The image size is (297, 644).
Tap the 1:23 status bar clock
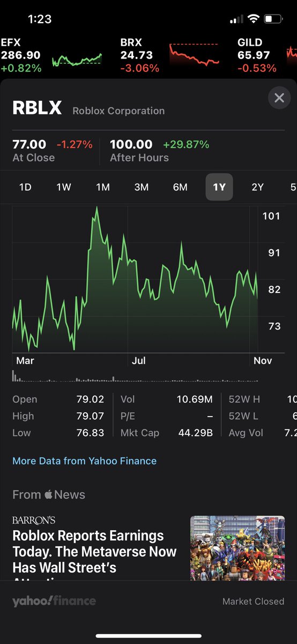coord(40,19)
